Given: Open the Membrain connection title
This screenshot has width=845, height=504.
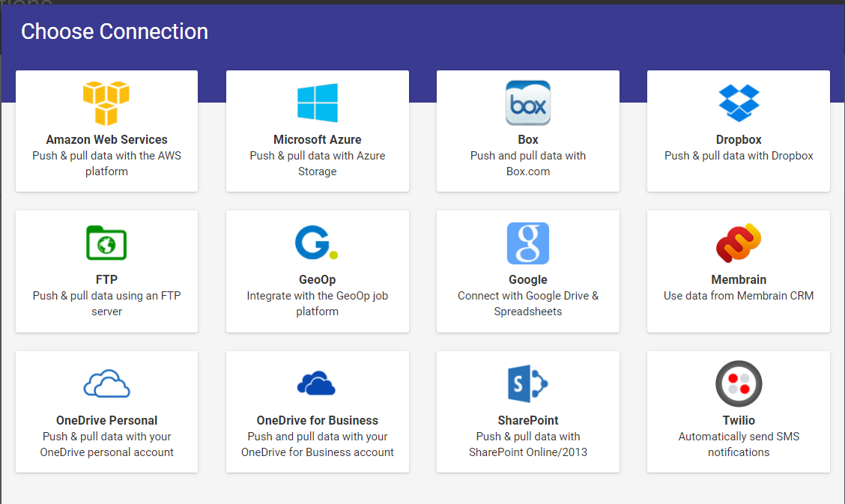Looking at the screenshot, I should [x=739, y=279].
